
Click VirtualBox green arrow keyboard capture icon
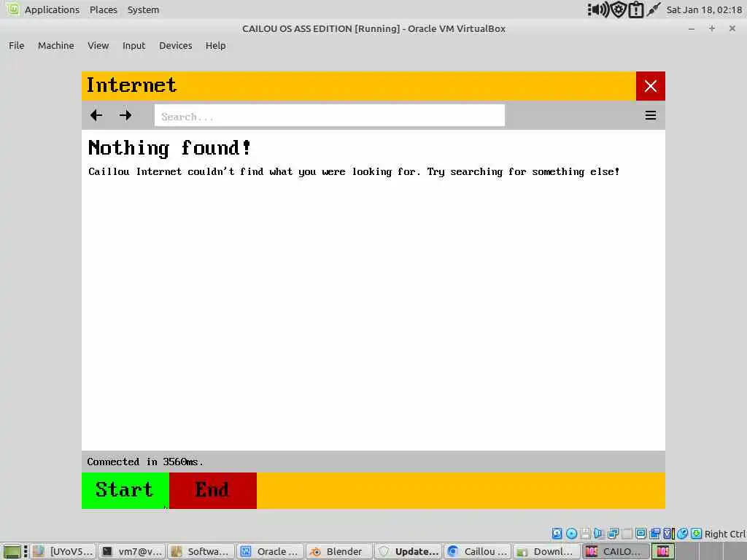[696, 533]
